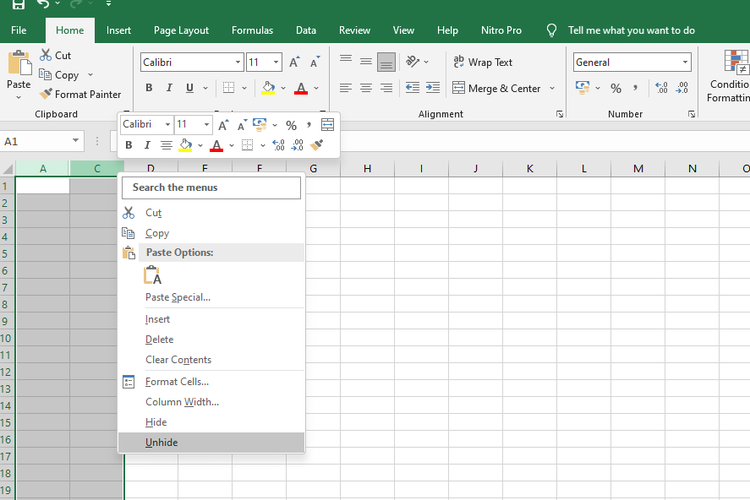Screen dimensions: 750x500
Task: Click Format Painter in the ribbon
Action: (x=80, y=94)
